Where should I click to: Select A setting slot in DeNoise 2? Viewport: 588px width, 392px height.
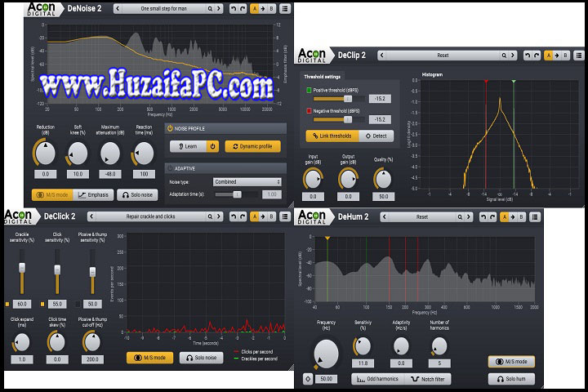tap(255, 9)
